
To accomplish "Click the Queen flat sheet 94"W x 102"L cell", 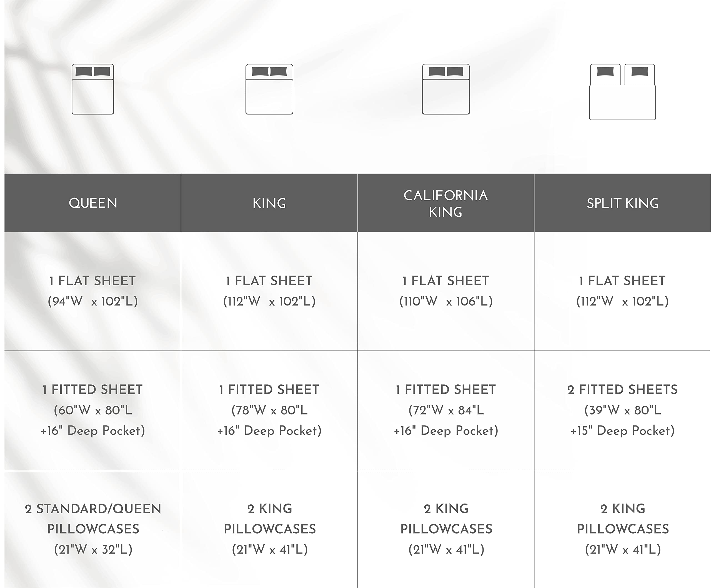I will tap(93, 291).
